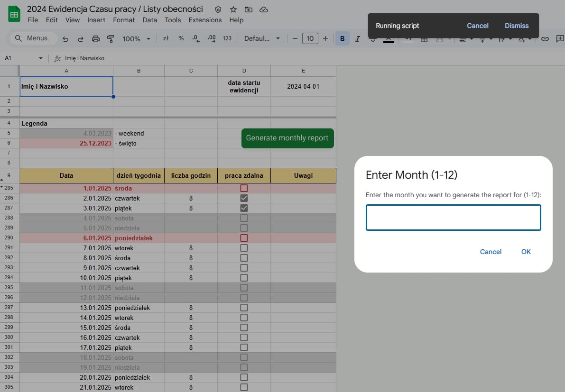
Task: Open the File menu
Action: point(32,20)
